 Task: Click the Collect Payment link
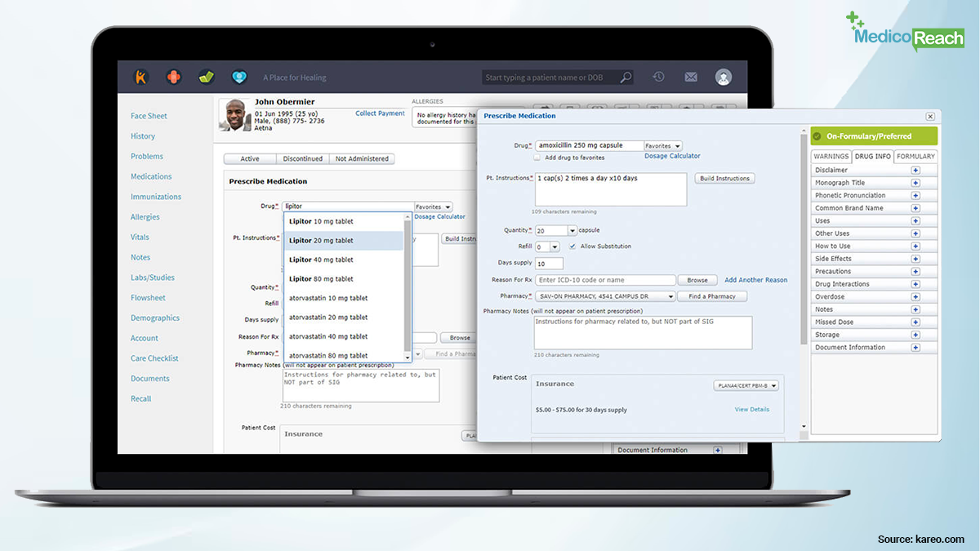coord(380,113)
